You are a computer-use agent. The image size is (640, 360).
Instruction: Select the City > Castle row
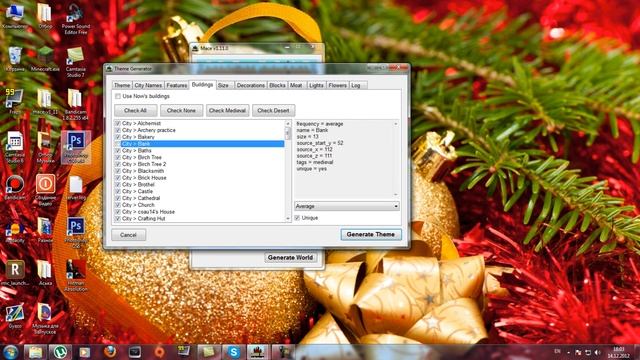pos(200,191)
